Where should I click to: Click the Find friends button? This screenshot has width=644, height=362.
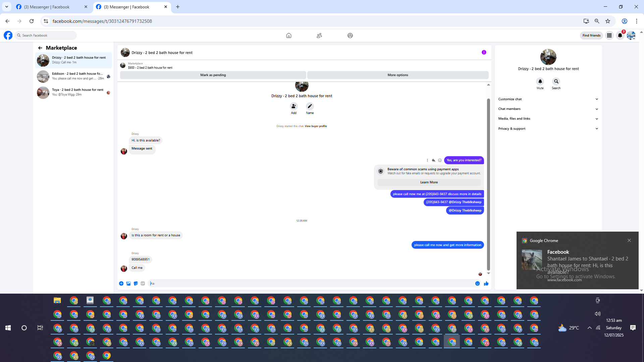pyautogui.click(x=591, y=36)
